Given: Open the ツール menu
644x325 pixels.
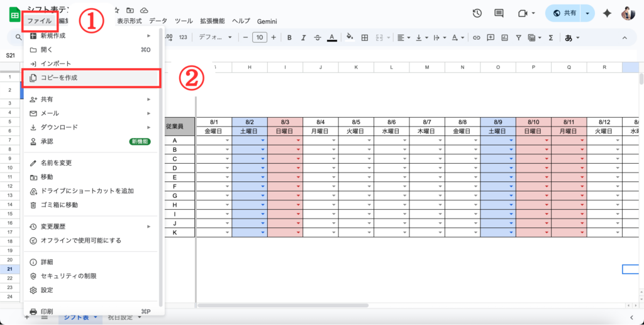Looking at the screenshot, I should pos(183,21).
